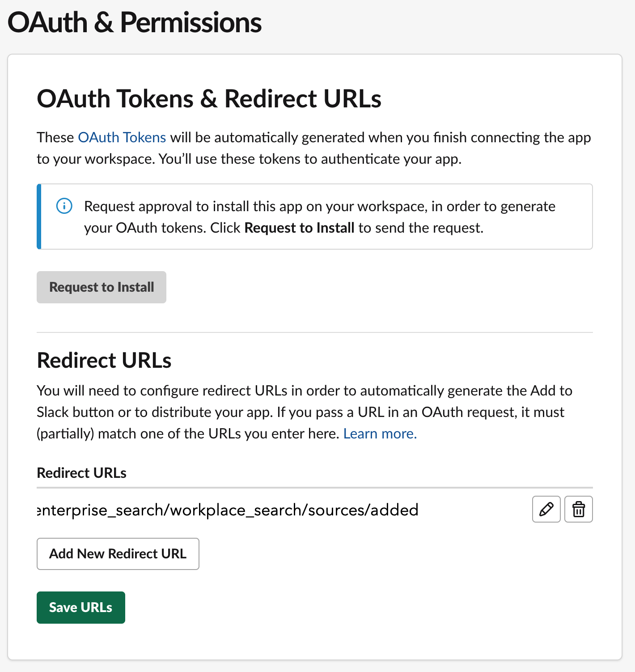Screen dimensions: 635x672
Task: Click Add New Redirect URL
Action: coord(118,554)
